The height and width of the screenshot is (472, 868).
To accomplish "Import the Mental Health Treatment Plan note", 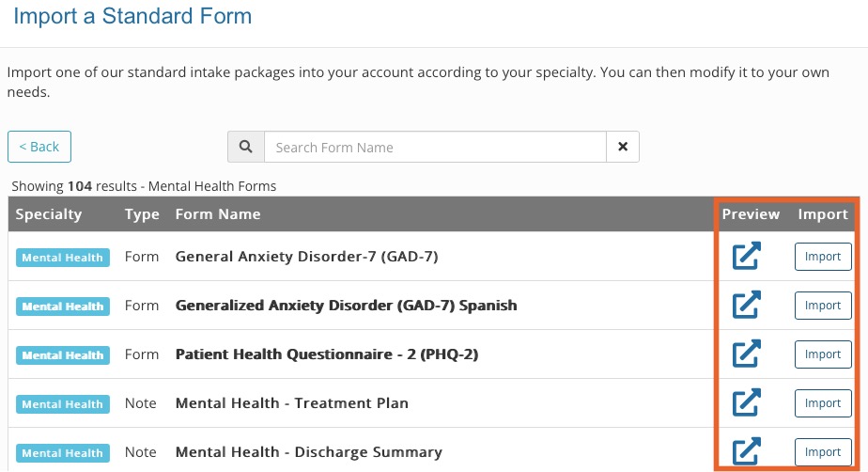I will [x=823, y=403].
